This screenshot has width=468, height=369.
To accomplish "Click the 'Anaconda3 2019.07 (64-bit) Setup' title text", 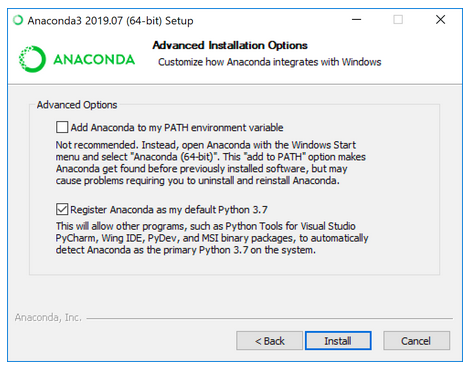I will click(110, 21).
